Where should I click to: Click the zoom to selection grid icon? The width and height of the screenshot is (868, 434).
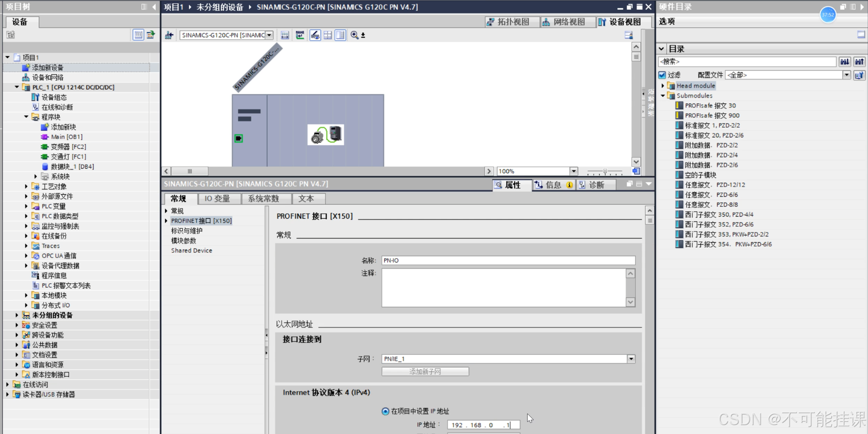327,35
